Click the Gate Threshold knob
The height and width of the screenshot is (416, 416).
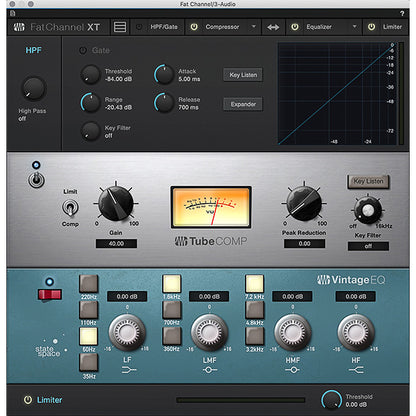coord(90,74)
